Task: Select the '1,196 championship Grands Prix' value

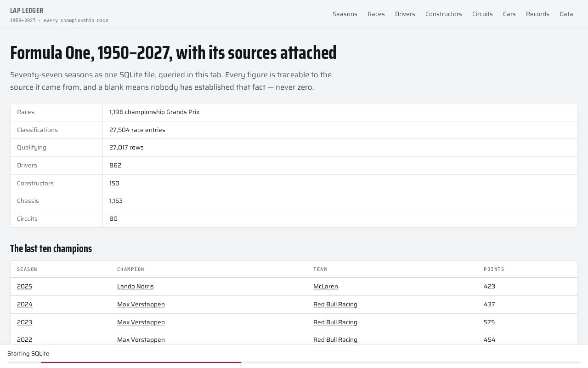Action: [154, 112]
